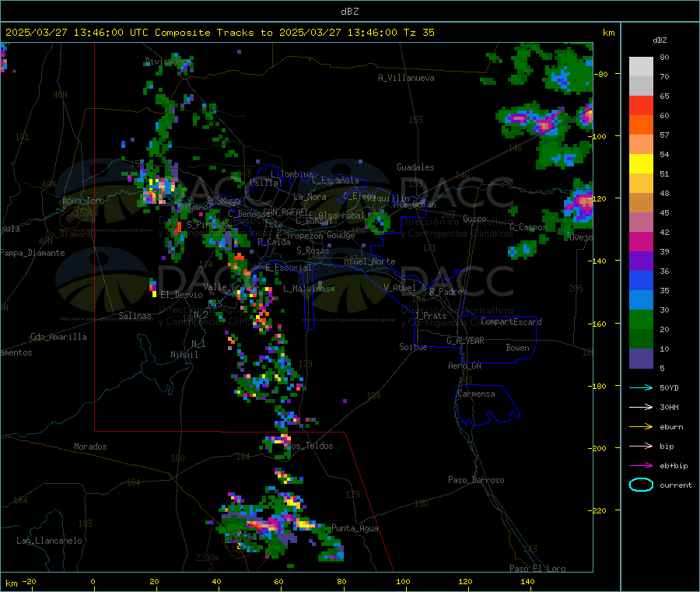The image size is (700, 592).
Task: Click the 'Paso_Barroso' map label
Action: [x=476, y=480]
